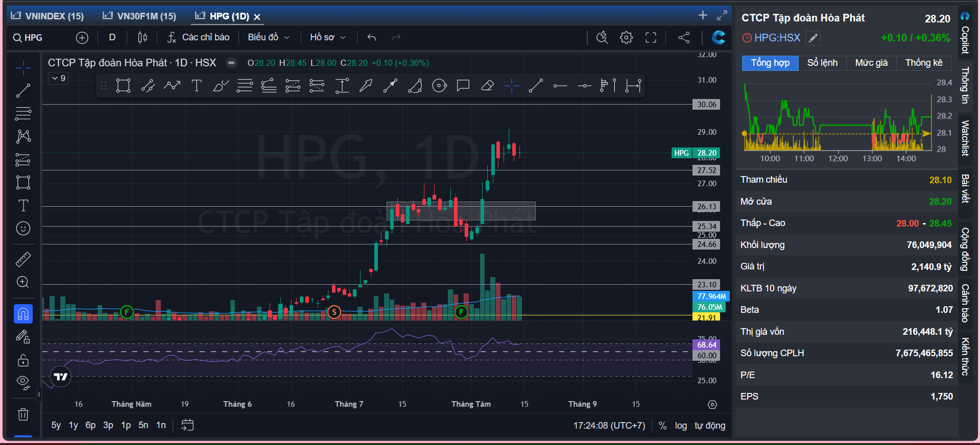Screen dimensions: 980x445
Task: Pick the date and price range tool
Action: tap(633, 85)
